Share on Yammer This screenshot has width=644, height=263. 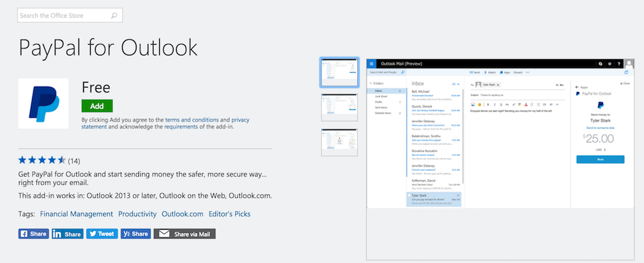pyautogui.click(x=136, y=234)
